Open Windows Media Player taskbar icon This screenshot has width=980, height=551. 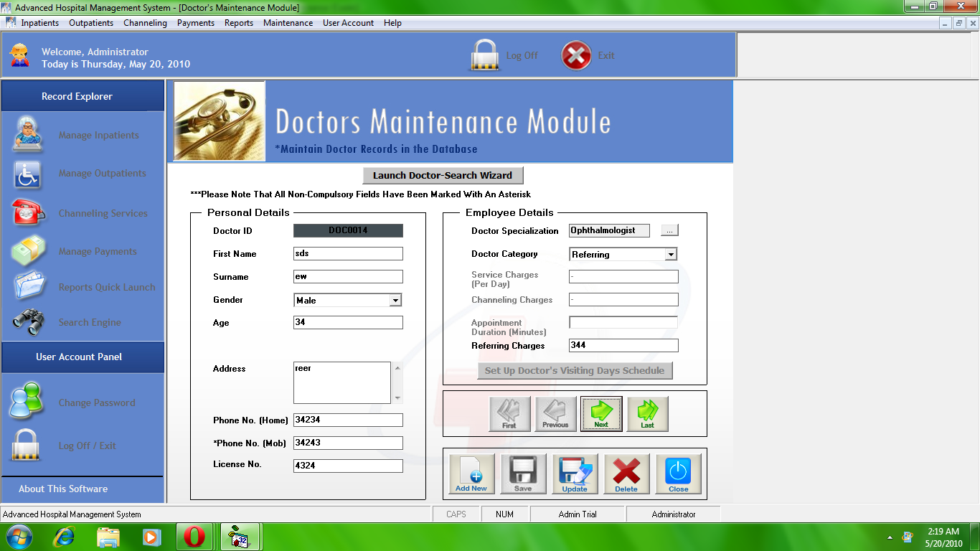tap(151, 537)
